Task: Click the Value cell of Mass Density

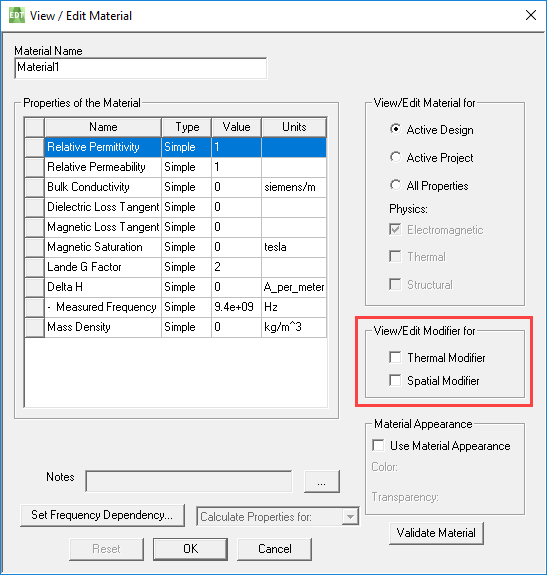Action: (236, 327)
